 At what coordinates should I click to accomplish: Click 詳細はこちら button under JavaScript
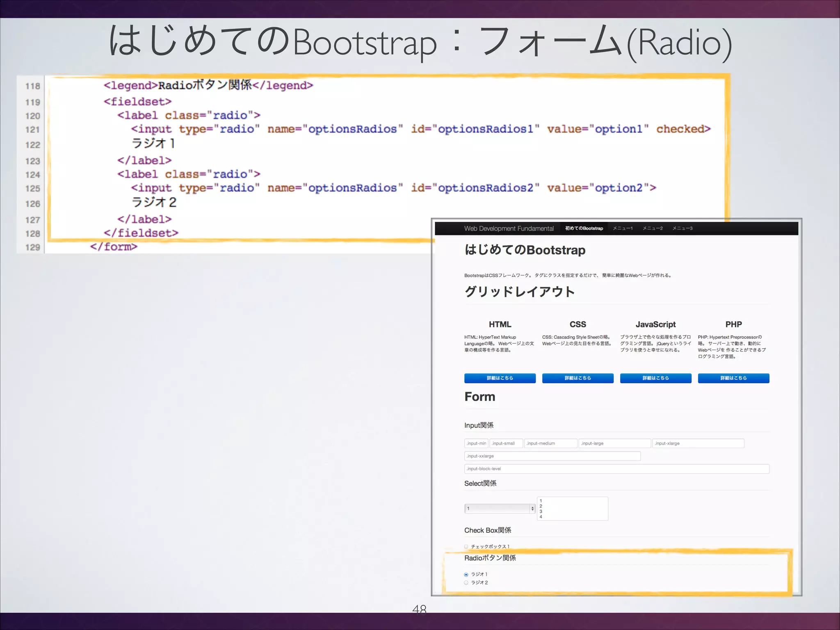pyautogui.click(x=656, y=378)
